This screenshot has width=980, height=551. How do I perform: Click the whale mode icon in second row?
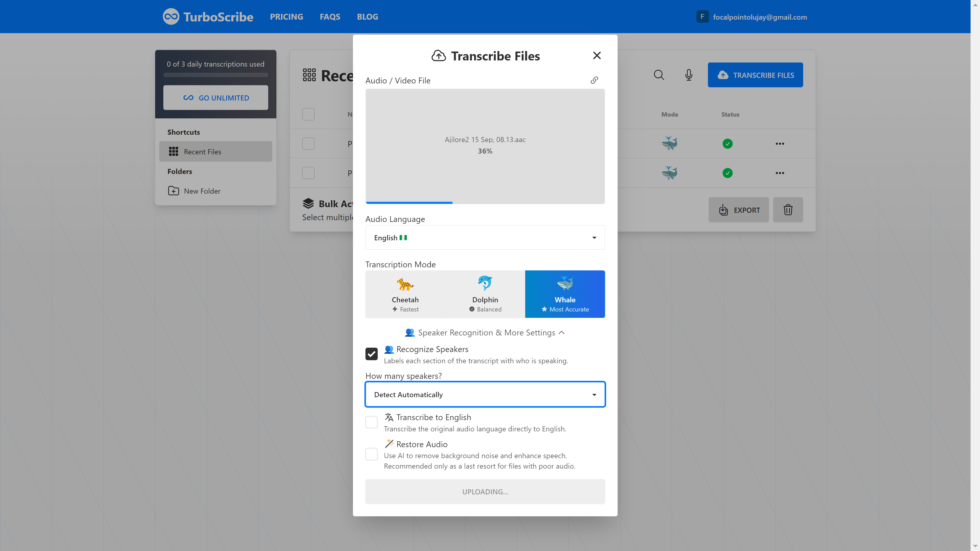[x=670, y=173]
